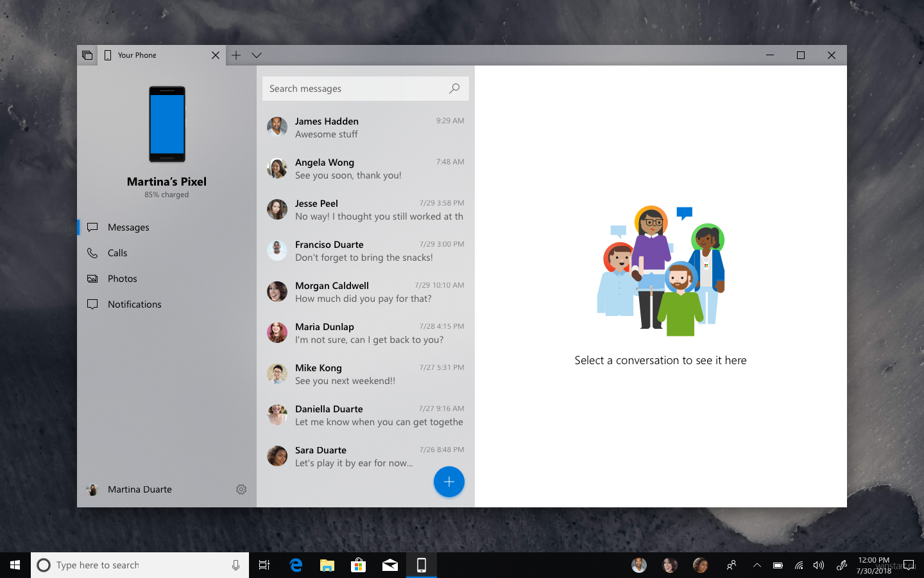Close the Your Phone tab

pyautogui.click(x=216, y=55)
